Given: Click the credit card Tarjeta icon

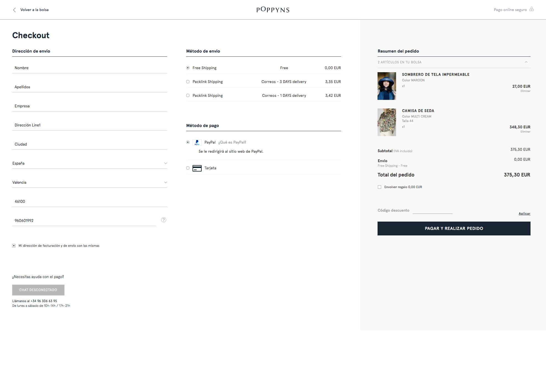Looking at the screenshot, I should click(197, 168).
